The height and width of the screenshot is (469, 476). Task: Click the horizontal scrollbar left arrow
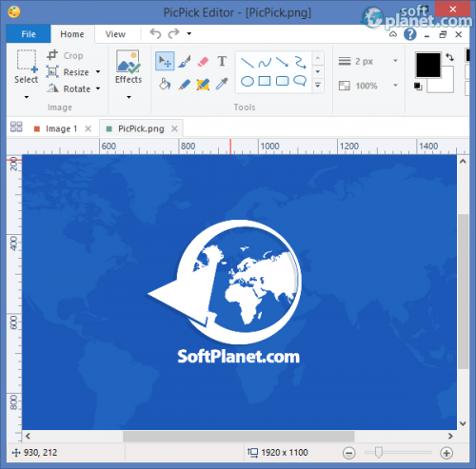tap(28, 436)
